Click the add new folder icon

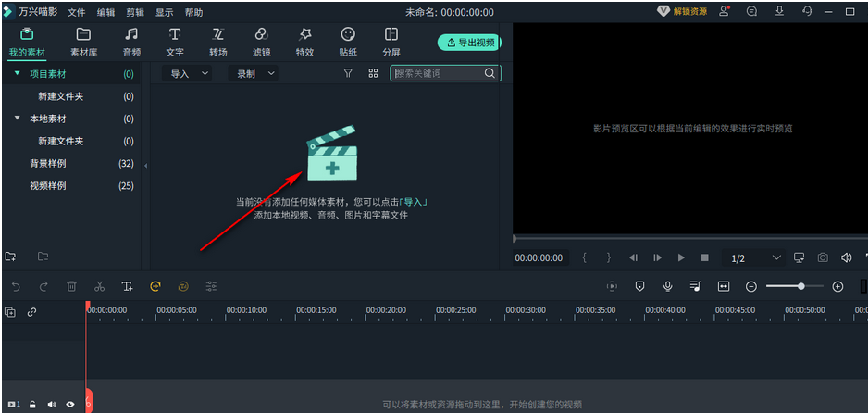coord(10,257)
